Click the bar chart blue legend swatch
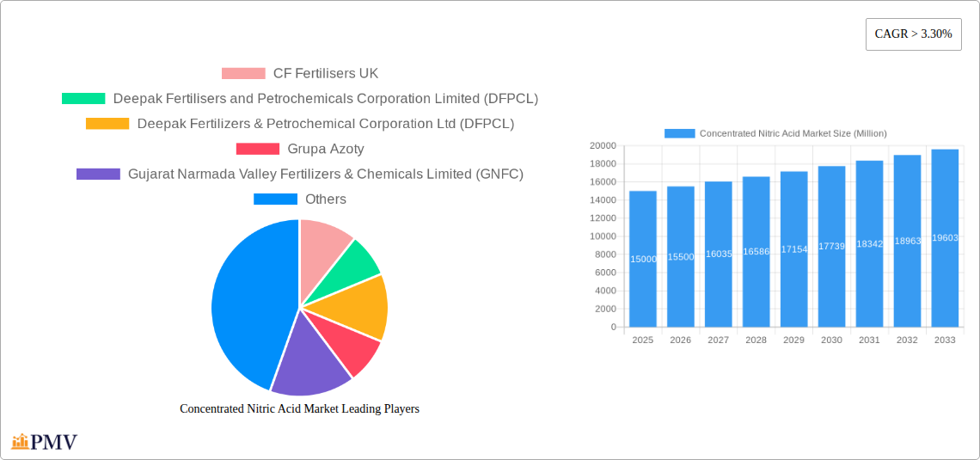 (x=679, y=133)
